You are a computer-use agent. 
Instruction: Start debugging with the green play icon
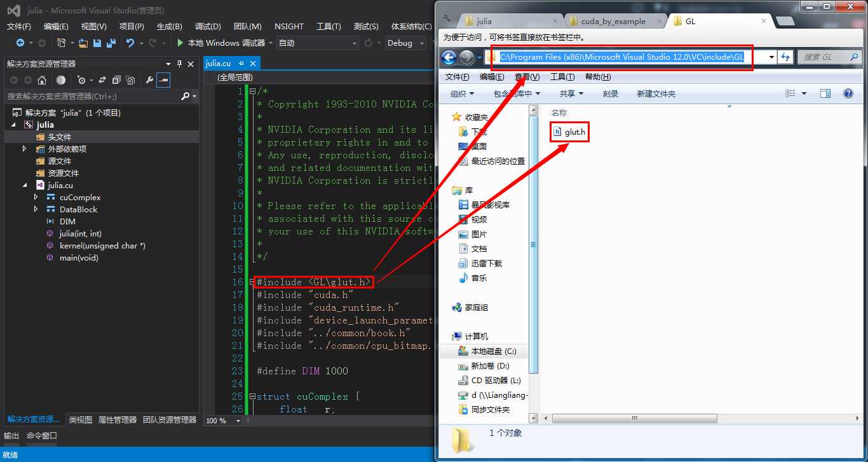tap(180, 43)
